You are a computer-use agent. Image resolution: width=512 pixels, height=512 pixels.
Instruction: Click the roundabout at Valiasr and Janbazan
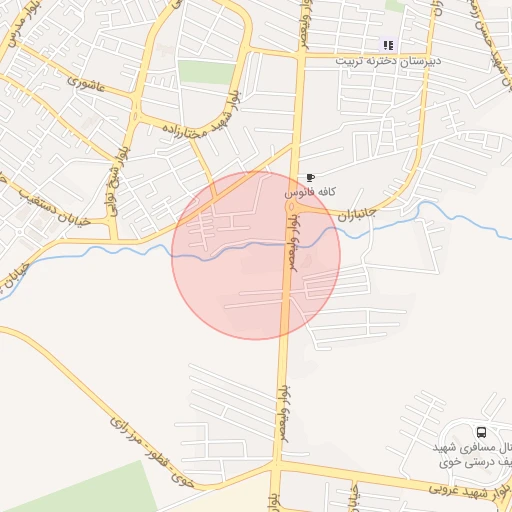pos(292,207)
